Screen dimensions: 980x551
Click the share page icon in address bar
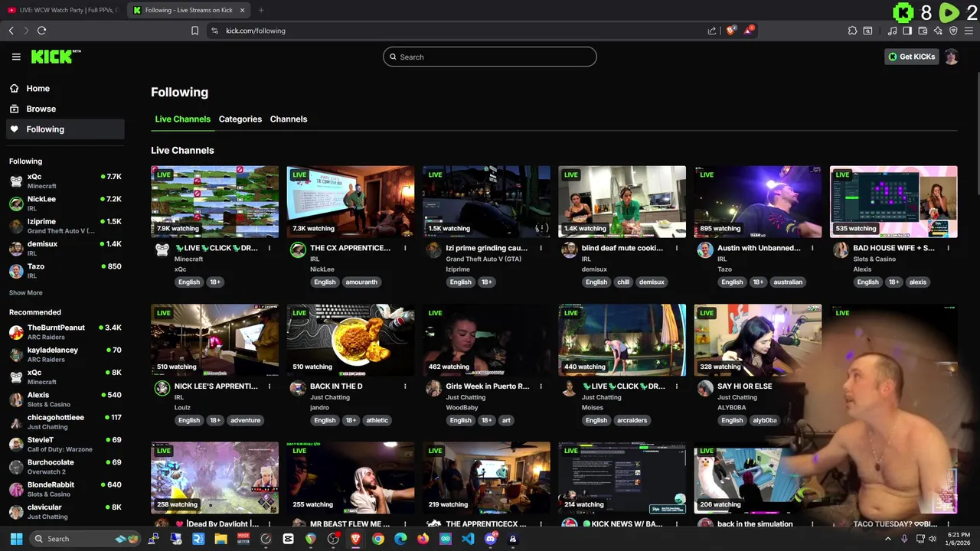click(712, 31)
